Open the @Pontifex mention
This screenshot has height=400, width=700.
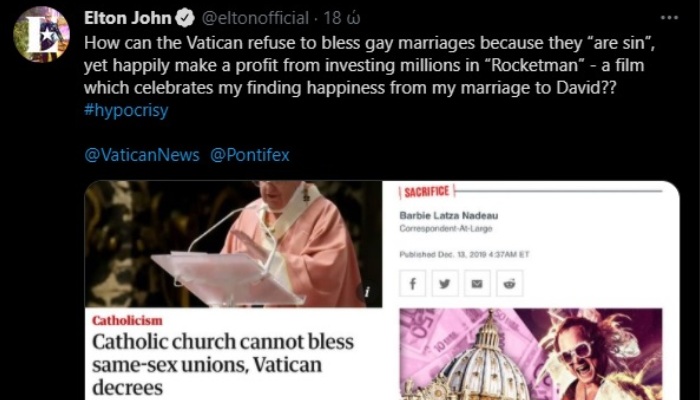coord(250,155)
